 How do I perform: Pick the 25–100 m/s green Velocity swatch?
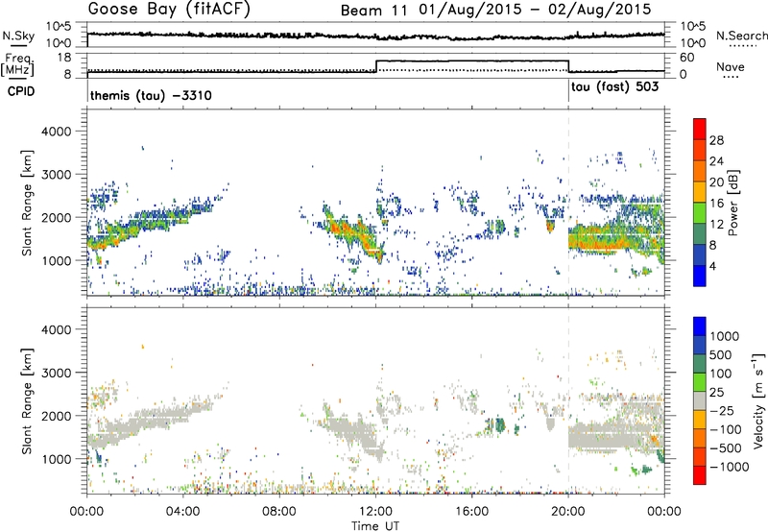(x=700, y=382)
